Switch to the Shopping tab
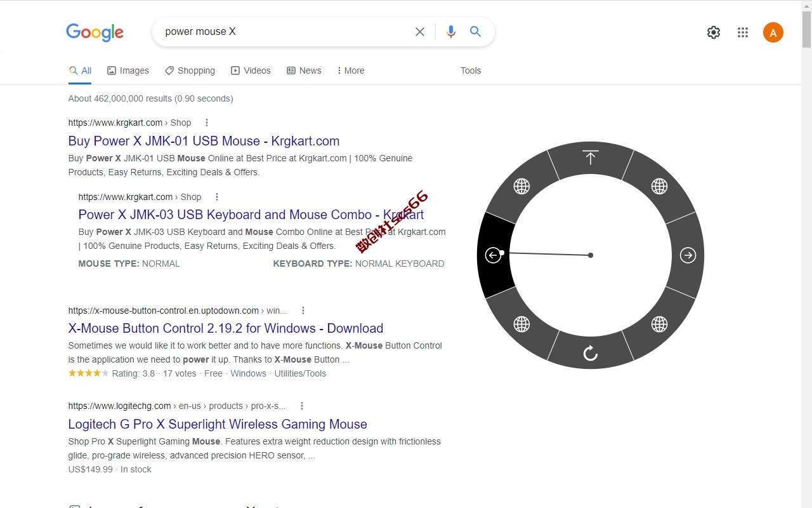 point(190,70)
